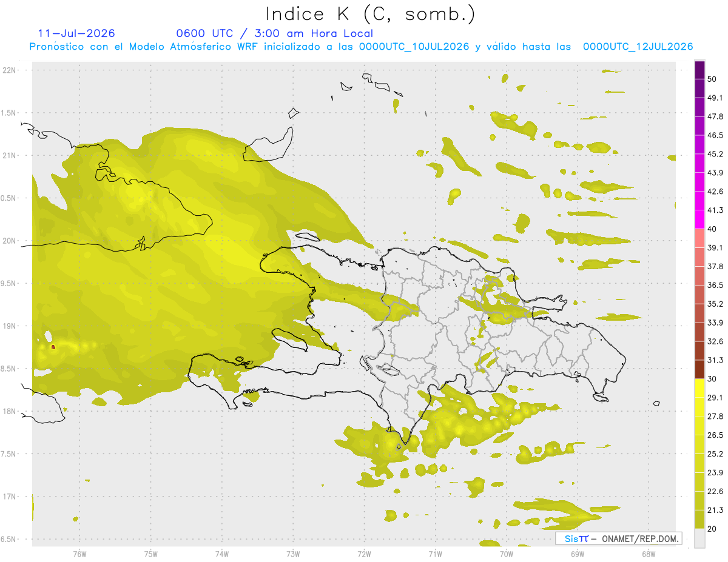Click the legend value "37.8"
Image resolution: width=728 pixels, height=562 pixels.
coord(715,266)
